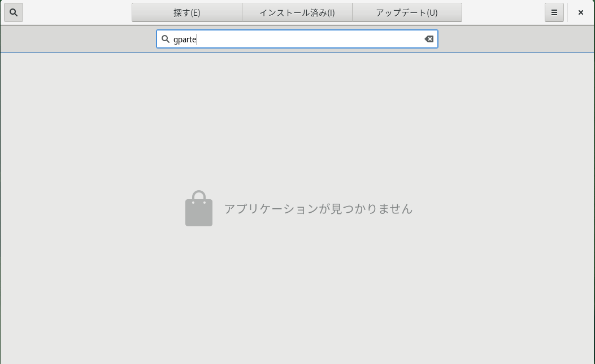Click the gray shopping bag placeholder icon
The height and width of the screenshot is (364, 595).
click(x=199, y=209)
